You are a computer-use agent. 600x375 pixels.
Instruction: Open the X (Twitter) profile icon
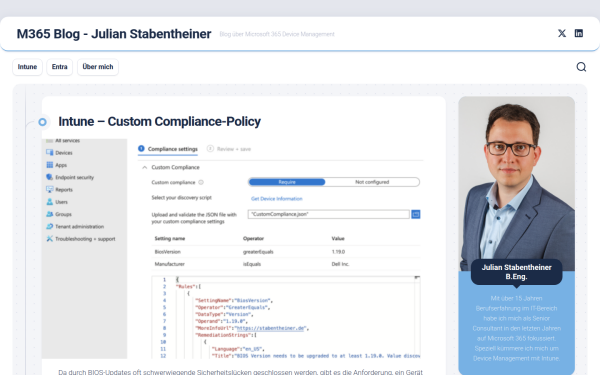point(562,33)
